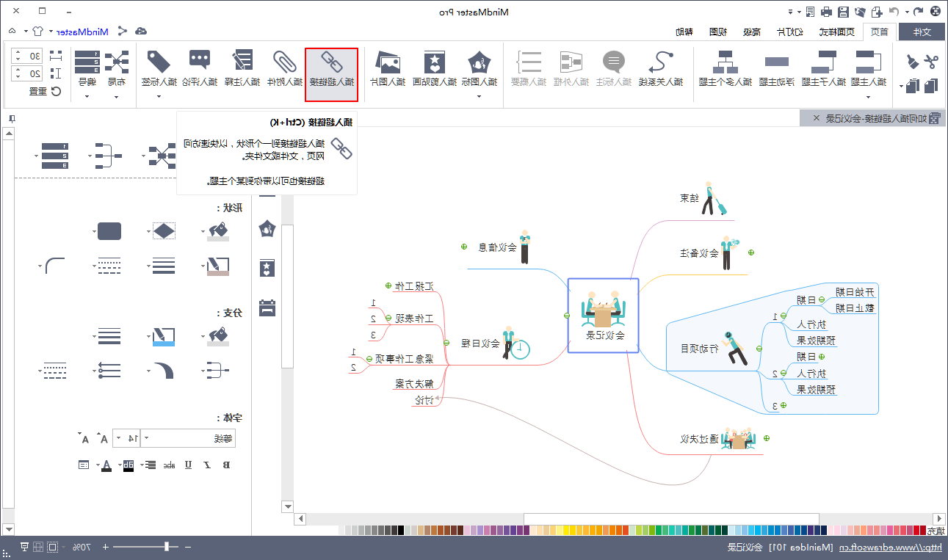Viewport: 948px width, 560px height.
Task: Click the Floating Topic icon
Action: pyautogui.click(x=777, y=62)
